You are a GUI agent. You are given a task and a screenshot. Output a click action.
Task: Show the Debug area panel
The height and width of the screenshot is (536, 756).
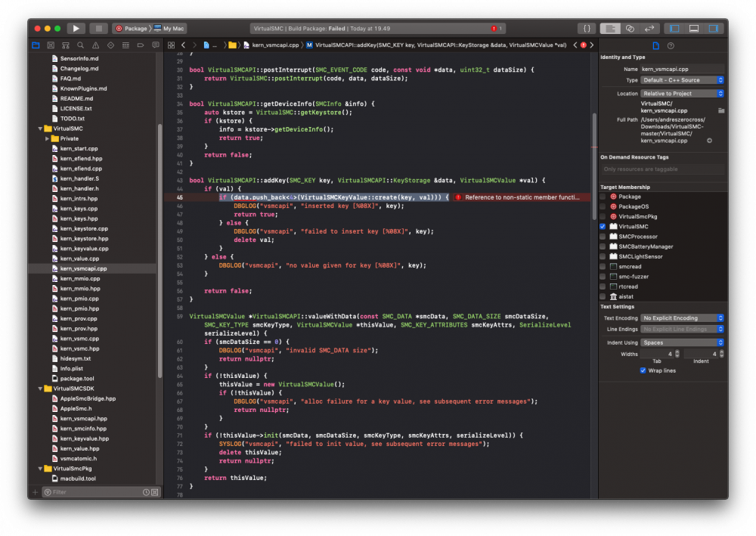(694, 29)
